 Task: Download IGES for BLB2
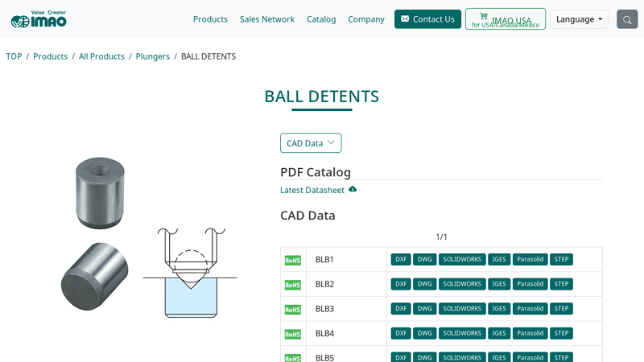[x=499, y=284]
